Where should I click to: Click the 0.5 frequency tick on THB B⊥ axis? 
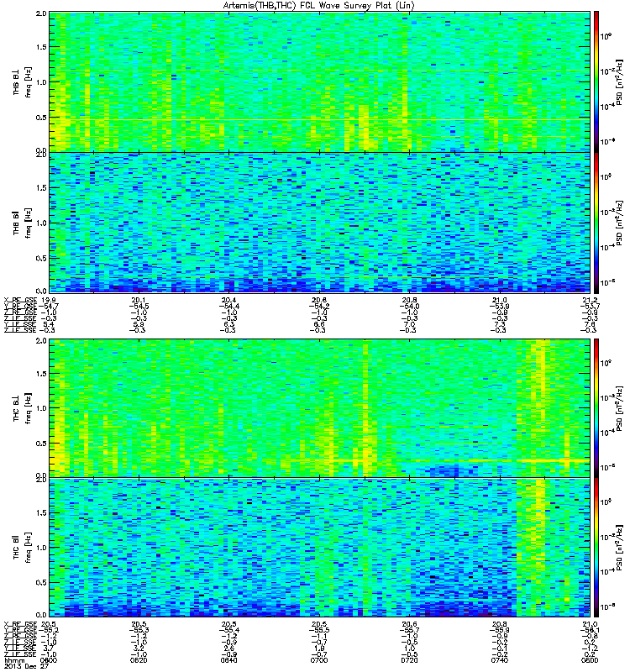click(x=41, y=118)
